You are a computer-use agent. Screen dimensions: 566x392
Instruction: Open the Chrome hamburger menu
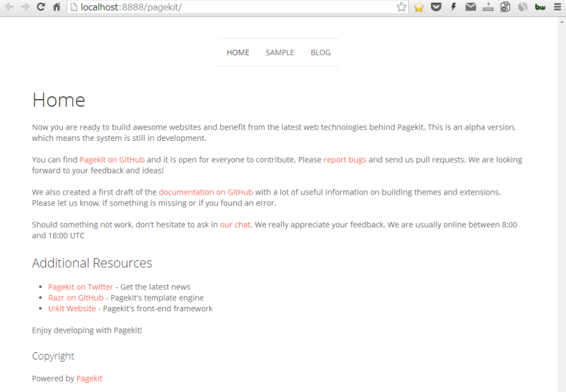(x=558, y=7)
